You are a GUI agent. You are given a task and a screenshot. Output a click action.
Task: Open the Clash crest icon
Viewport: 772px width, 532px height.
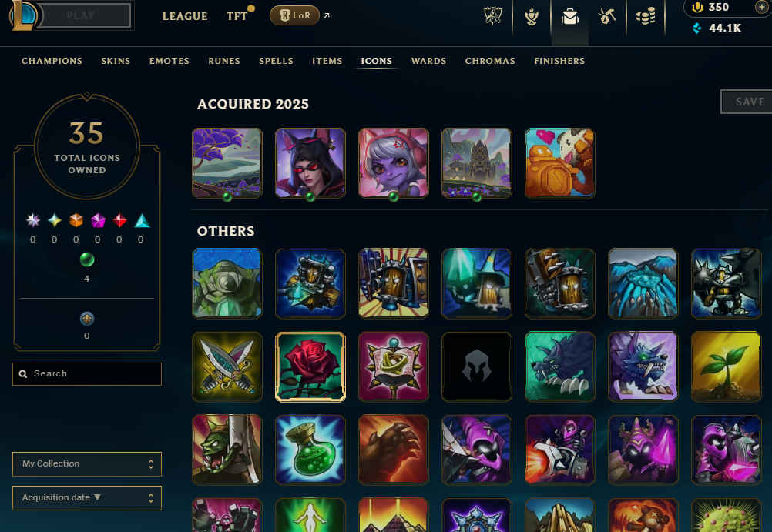click(x=493, y=16)
